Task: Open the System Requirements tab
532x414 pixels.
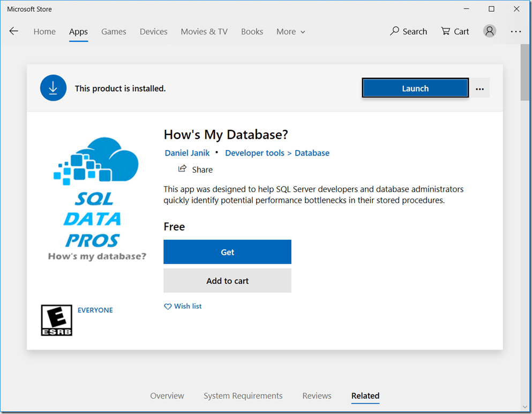Action: (243, 396)
